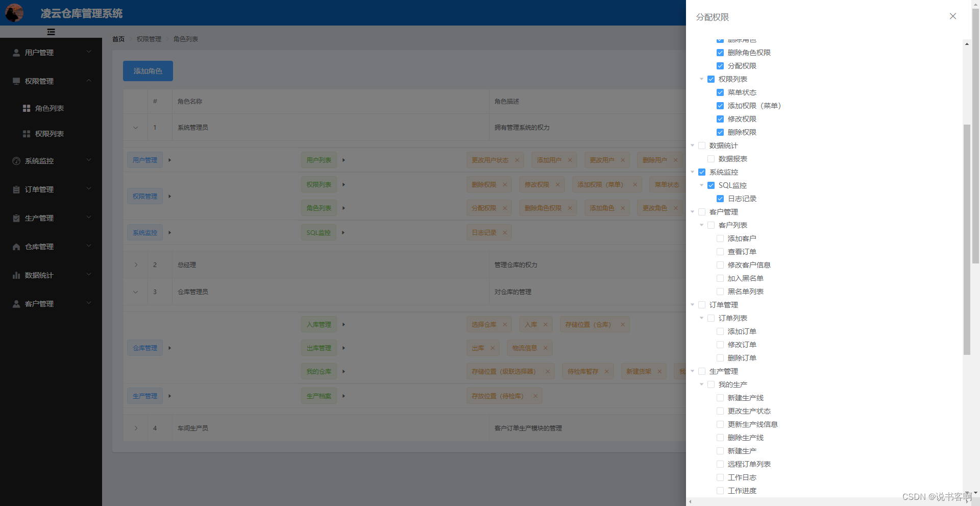Go to 首页 in the breadcrumb

(118, 39)
